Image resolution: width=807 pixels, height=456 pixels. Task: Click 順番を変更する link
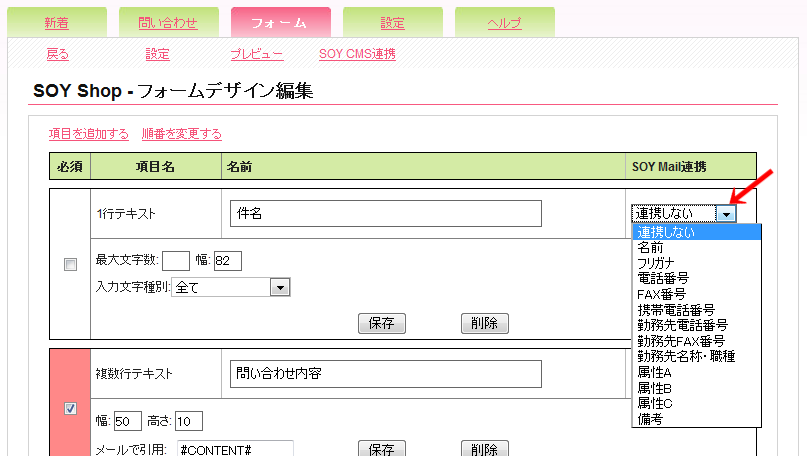tap(182, 134)
